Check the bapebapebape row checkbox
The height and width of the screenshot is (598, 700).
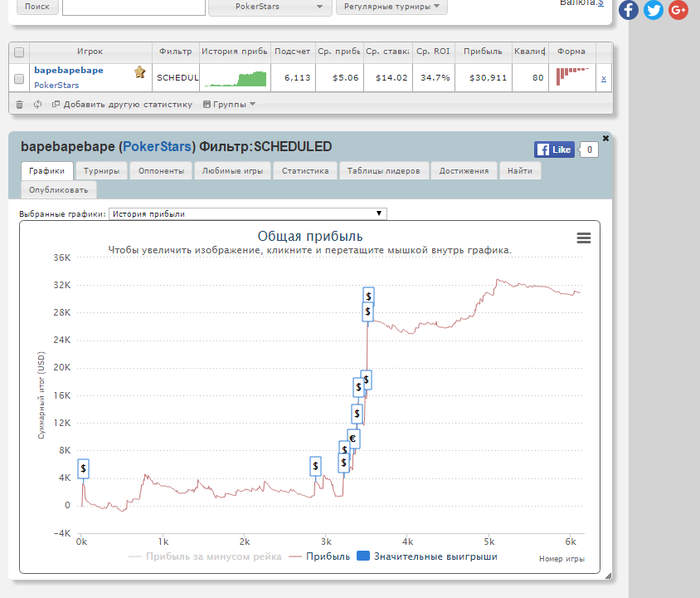tap(19, 79)
